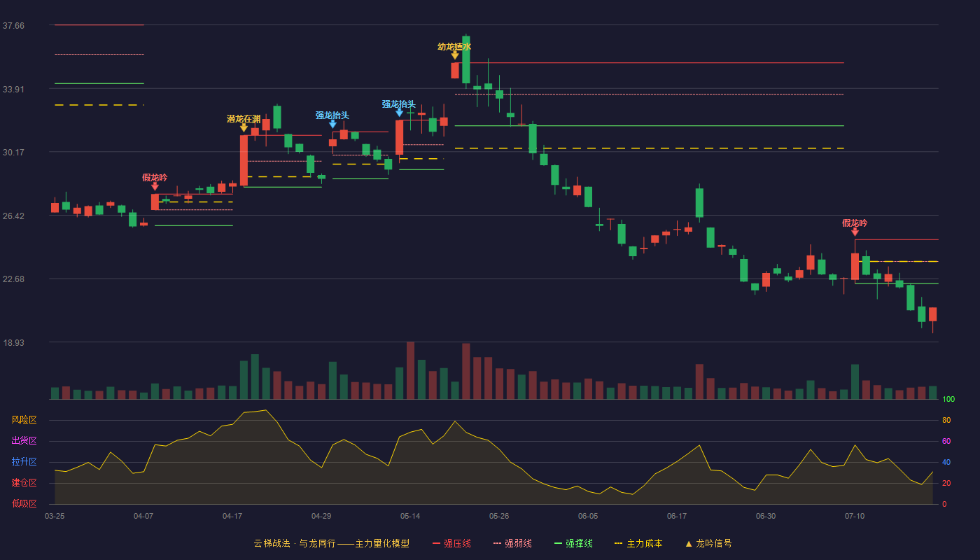Image resolution: width=980 pixels, height=560 pixels.
Task: Click the 假龙吟 marker near 04-07
Action: [155, 186]
